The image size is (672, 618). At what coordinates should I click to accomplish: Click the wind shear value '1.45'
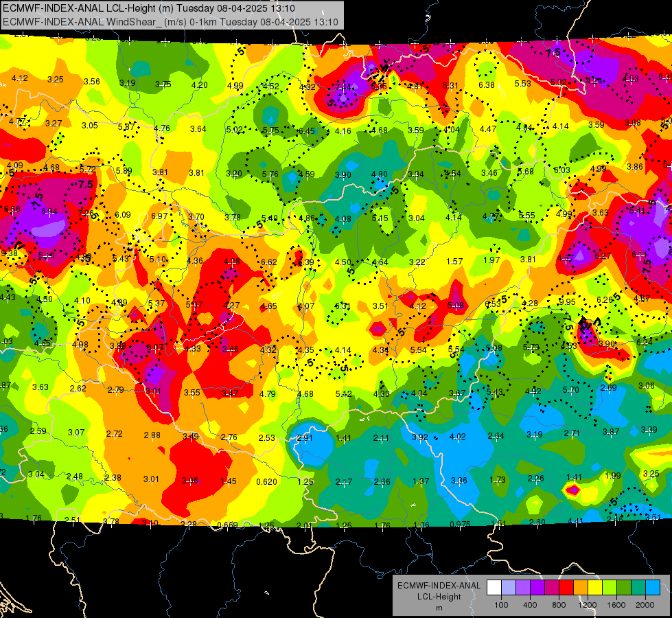[229, 481]
